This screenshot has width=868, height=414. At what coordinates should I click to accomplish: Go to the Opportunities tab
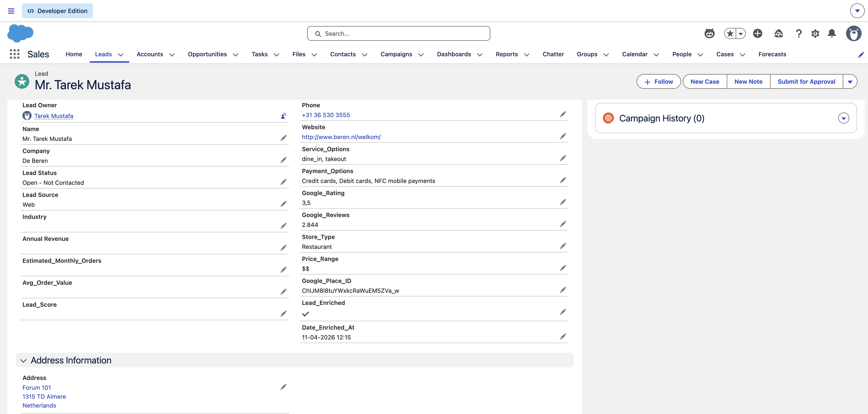207,54
